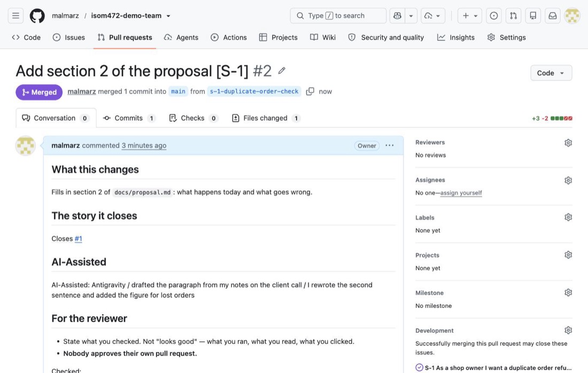Expand the Copilot dropdown arrow
The image size is (588, 373).
click(411, 15)
